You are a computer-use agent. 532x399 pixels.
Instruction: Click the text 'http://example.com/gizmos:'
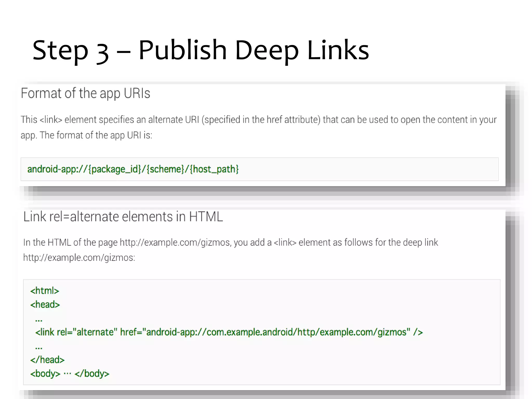point(79,258)
